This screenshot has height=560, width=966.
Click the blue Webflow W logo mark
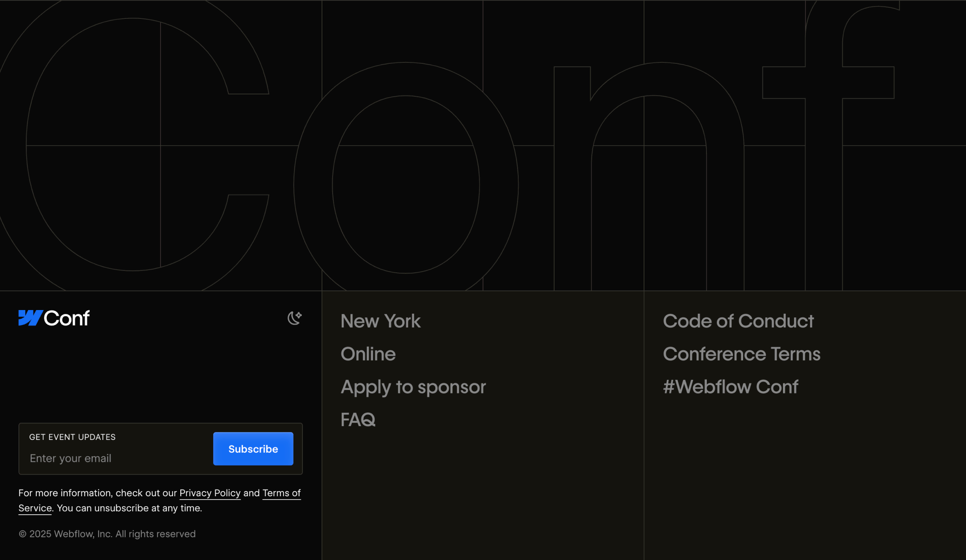(30, 318)
